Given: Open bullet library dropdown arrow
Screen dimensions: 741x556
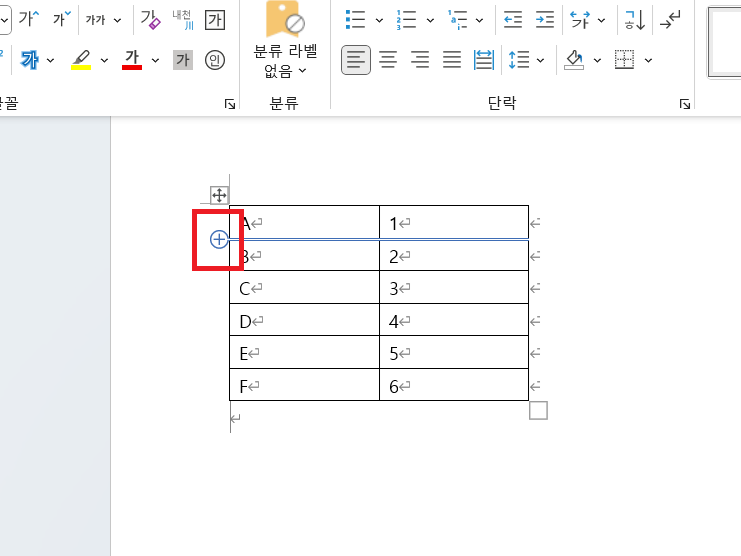Looking at the screenshot, I should tap(379, 20).
